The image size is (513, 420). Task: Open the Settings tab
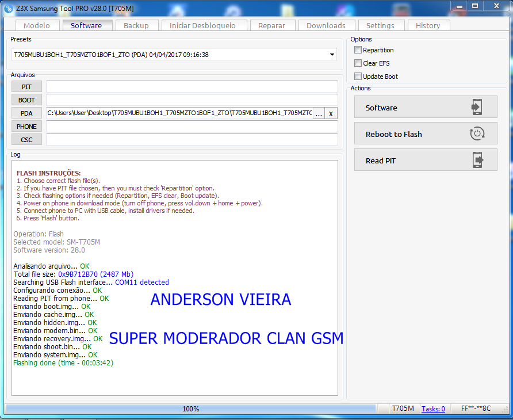point(380,25)
